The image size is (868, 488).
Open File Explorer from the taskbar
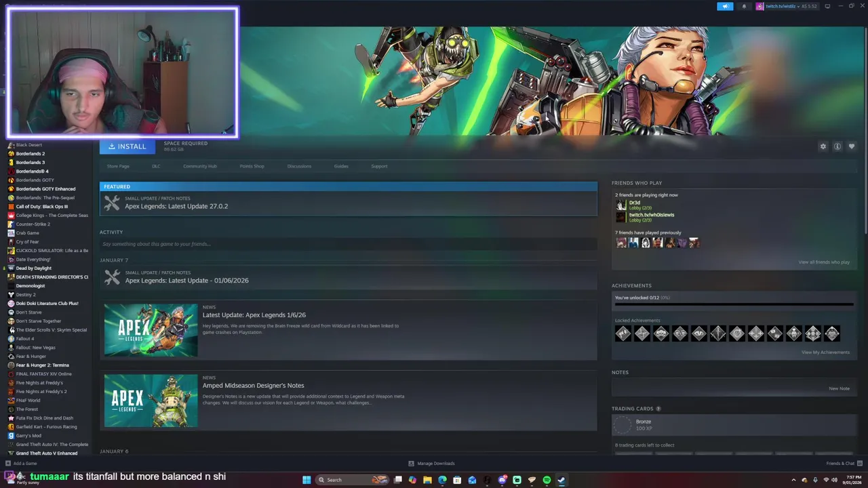tap(427, 480)
